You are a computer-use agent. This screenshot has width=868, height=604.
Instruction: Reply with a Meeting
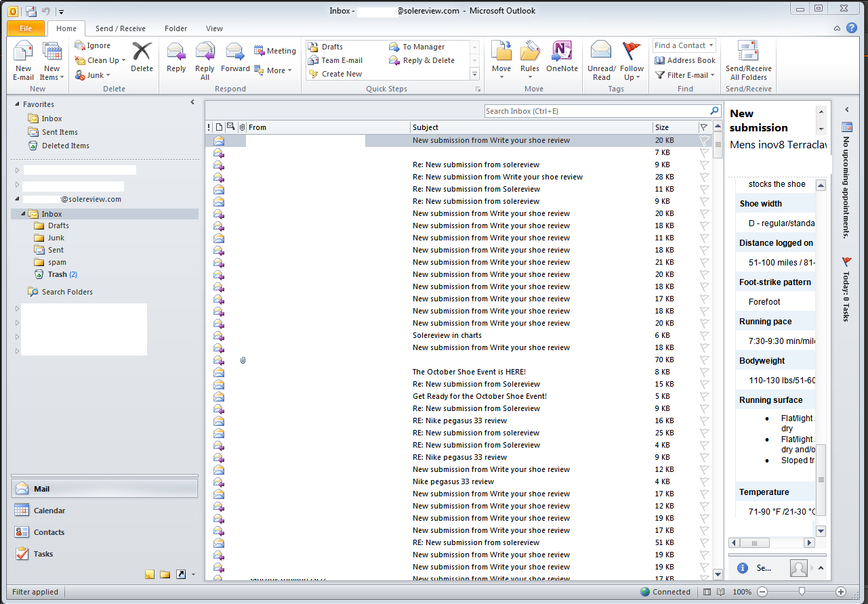pyautogui.click(x=275, y=51)
